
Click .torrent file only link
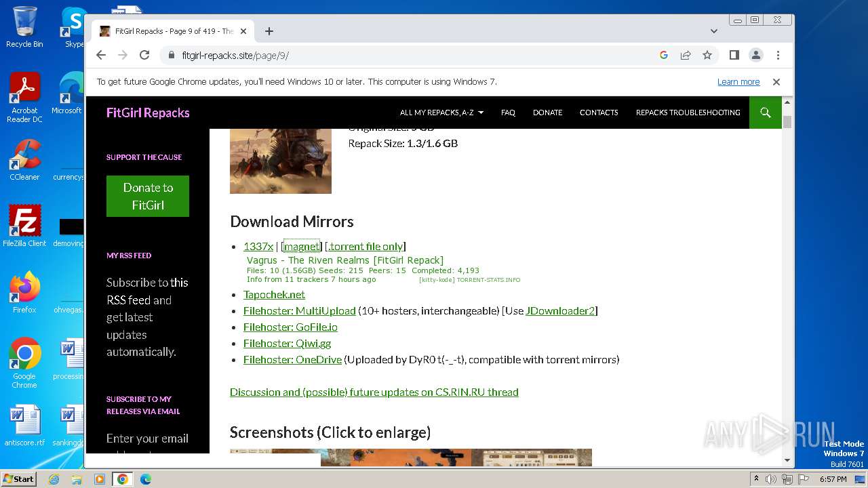click(366, 246)
